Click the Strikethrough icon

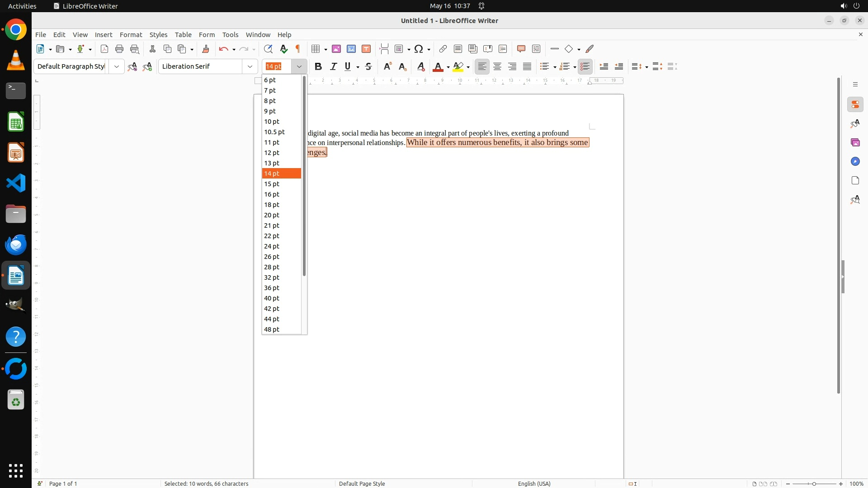368,66
